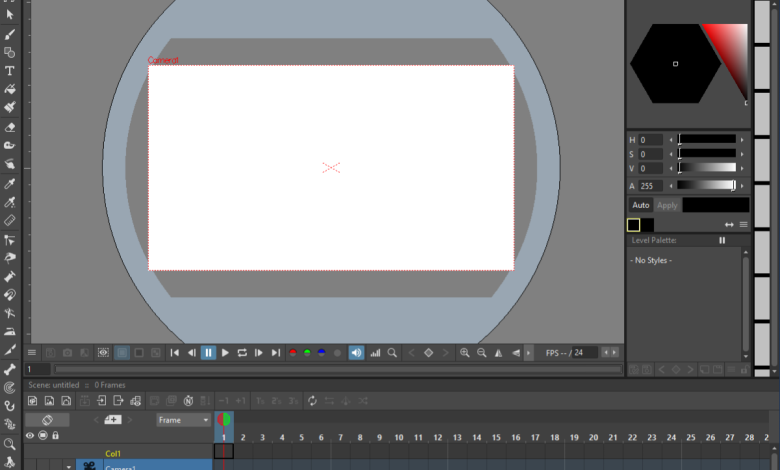The height and width of the screenshot is (470, 780).
Task: Select the Type text tool
Action: pos(10,71)
